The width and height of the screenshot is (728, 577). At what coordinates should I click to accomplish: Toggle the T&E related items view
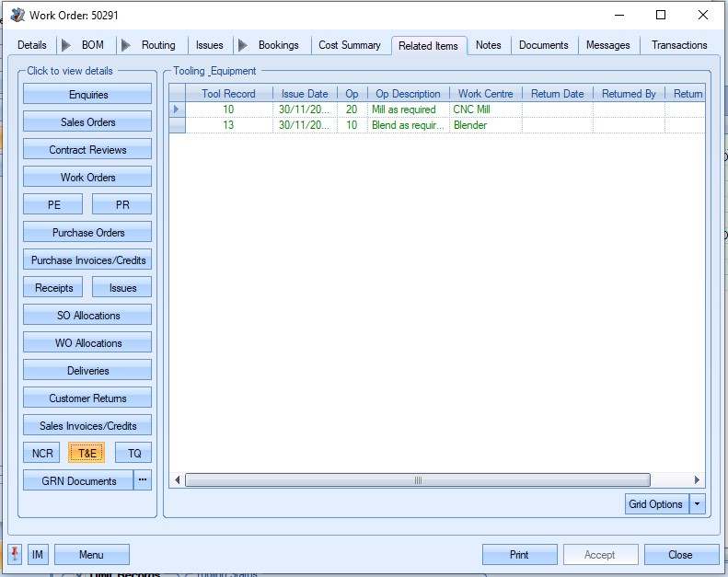(87, 453)
